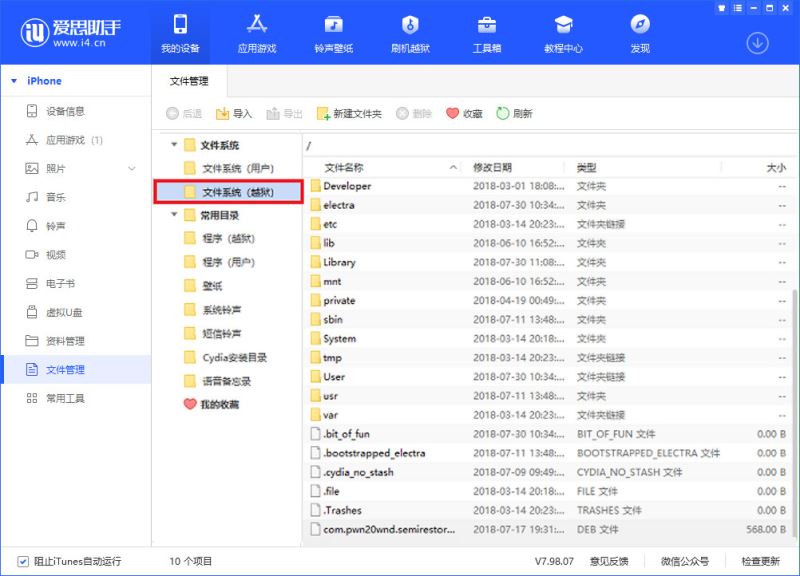800x576 pixels.
Task: Expand the 照片 chevron
Action: tap(132, 168)
